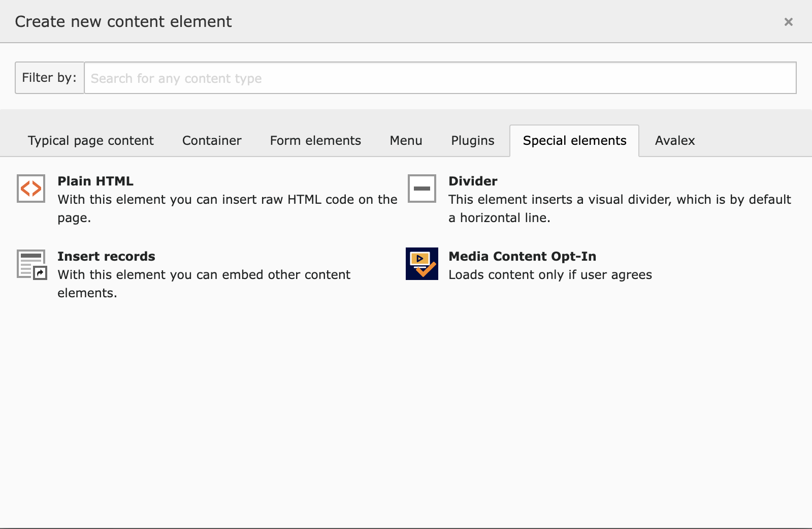
Task: Click 'This element inserts a visual divider' description
Action: [620, 209]
